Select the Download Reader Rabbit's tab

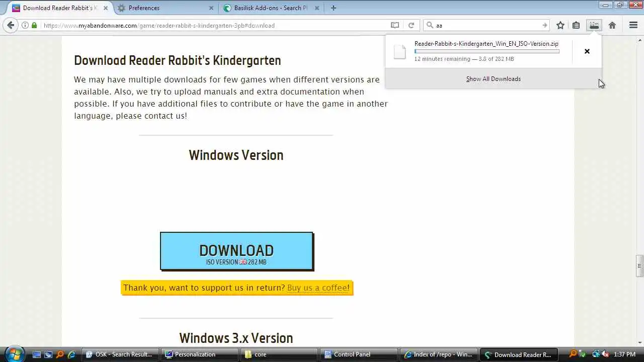point(59,8)
